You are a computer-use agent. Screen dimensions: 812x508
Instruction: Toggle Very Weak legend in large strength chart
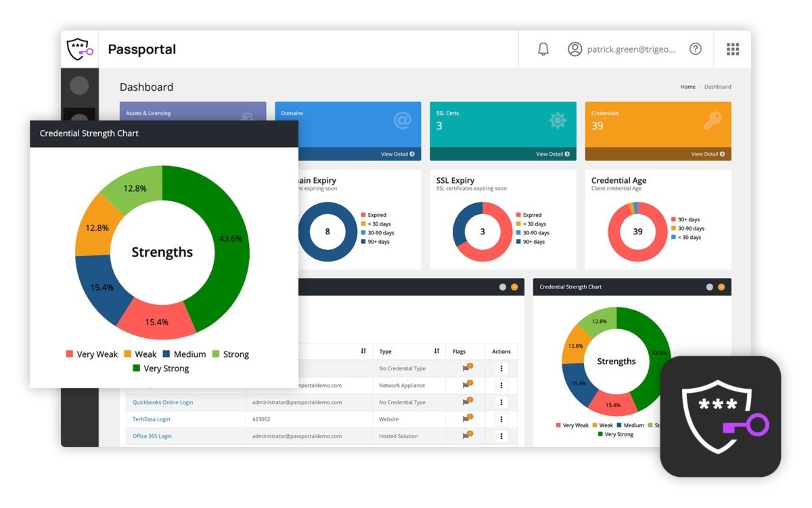[91, 354]
